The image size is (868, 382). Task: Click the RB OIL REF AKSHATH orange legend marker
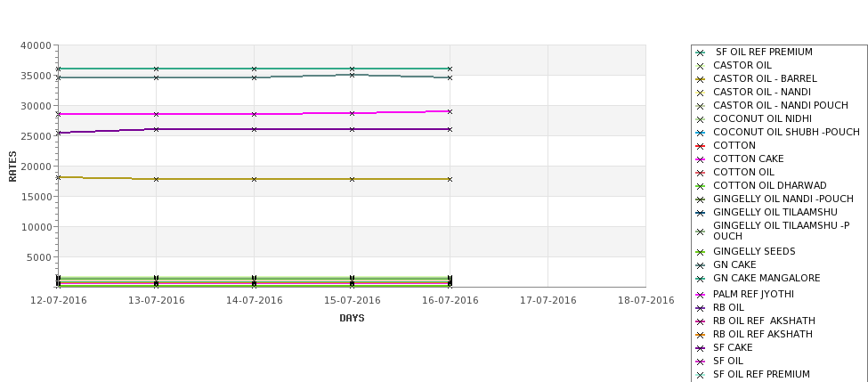701,335
